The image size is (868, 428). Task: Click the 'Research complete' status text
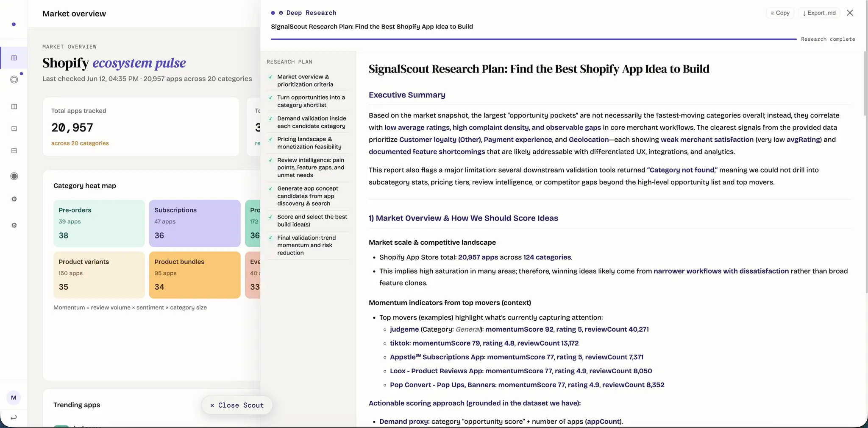(x=828, y=39)
